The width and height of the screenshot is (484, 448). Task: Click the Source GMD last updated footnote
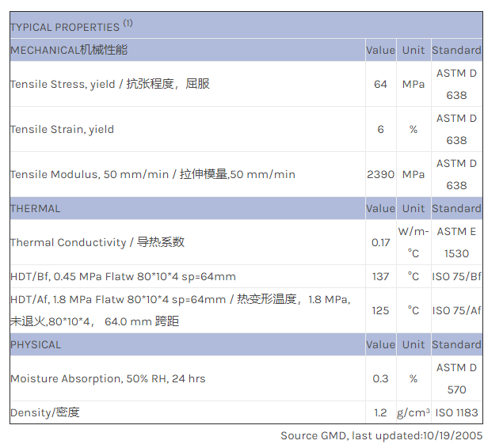(x=381, y=435)
